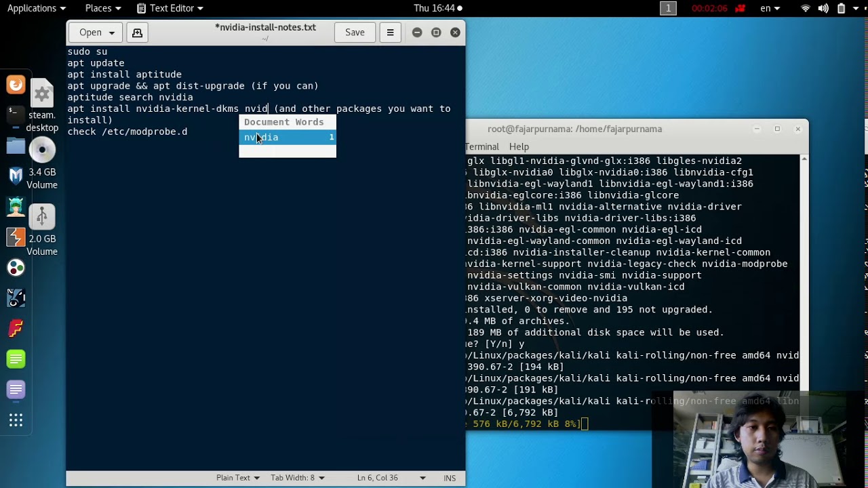Open the green notes icon in dock
The image size is (868, 488).
(x=16, y=359)
